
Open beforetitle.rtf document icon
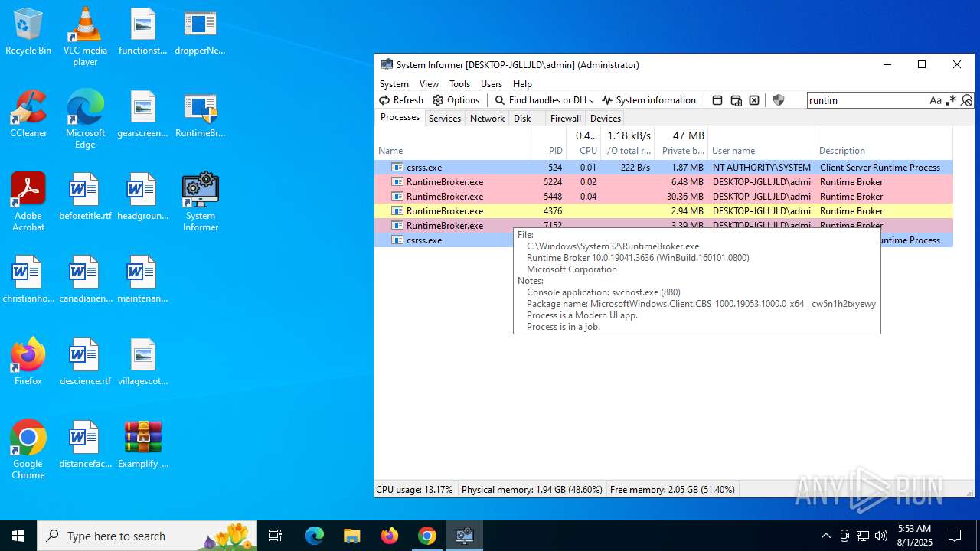[85, 197]
